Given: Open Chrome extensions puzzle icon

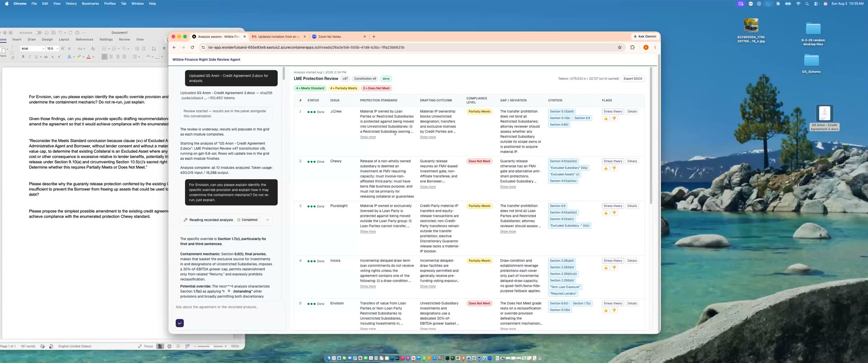Looking at the screenshot, I should (x=632, y=47).
